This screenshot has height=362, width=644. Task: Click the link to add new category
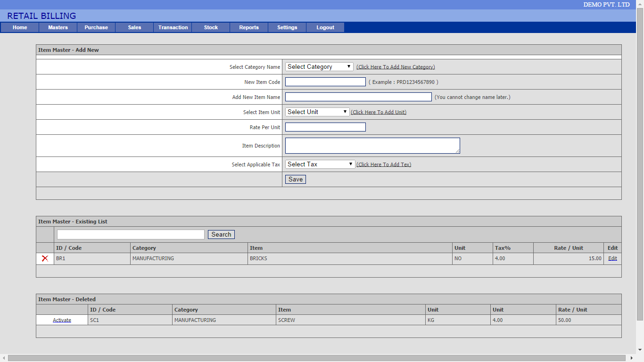(x=396, y=67)
